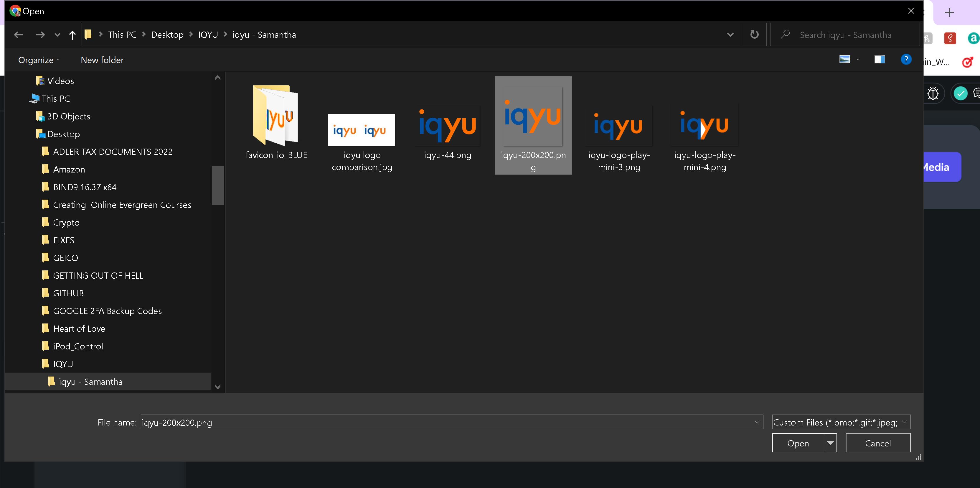Screen dimensions: 980x488
Task: Click the New folder button
Action: point(102,60)
